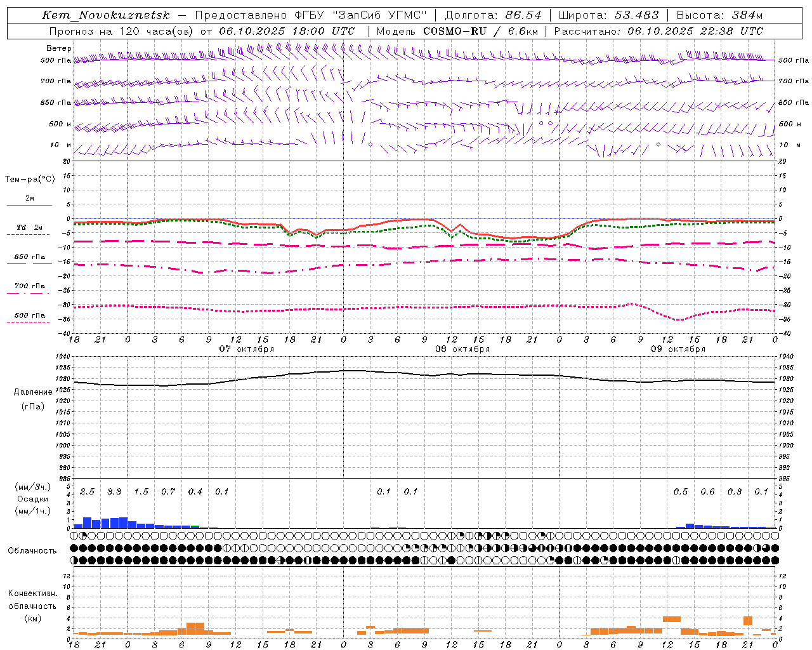Click the left 10 м wind level label

point(60,145)
